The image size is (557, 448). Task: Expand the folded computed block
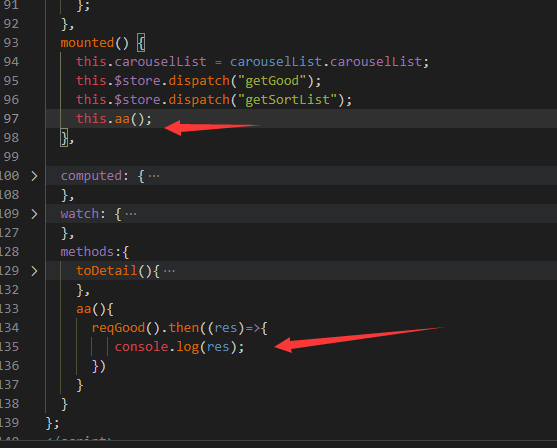coord(34,176)
